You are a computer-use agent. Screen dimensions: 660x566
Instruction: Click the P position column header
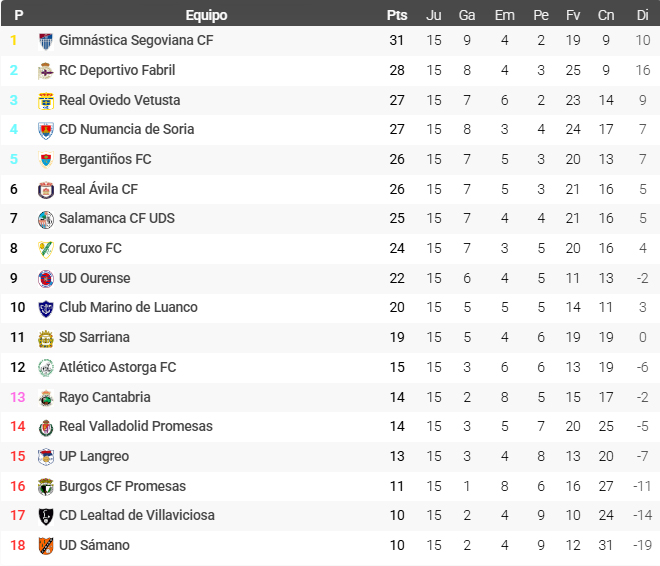point(19,15)
